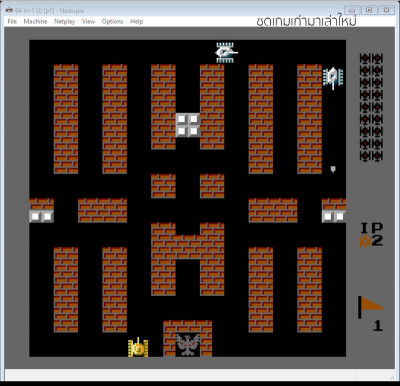Click the yellow player tank
Screen dimensions: 400x386
pyautogui.click(x=138, y=347)
